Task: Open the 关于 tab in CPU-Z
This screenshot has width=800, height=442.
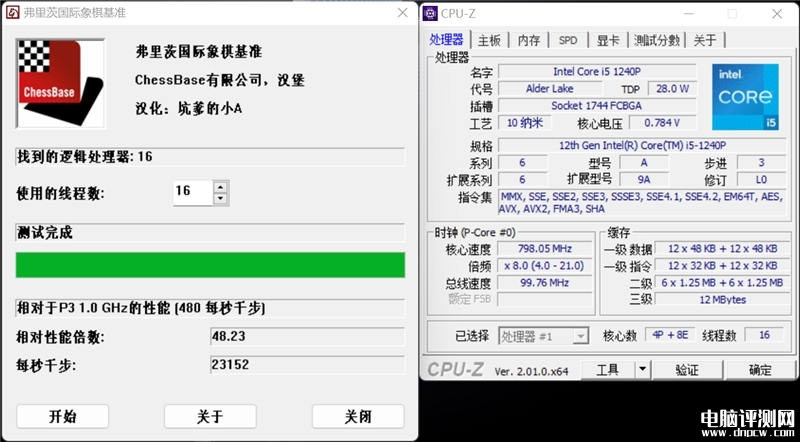Action: click(705, 40)
